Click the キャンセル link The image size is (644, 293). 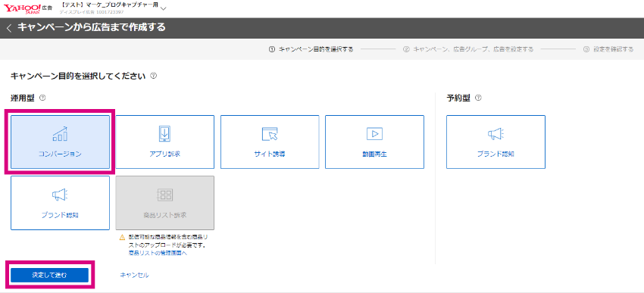click(134, 275)
